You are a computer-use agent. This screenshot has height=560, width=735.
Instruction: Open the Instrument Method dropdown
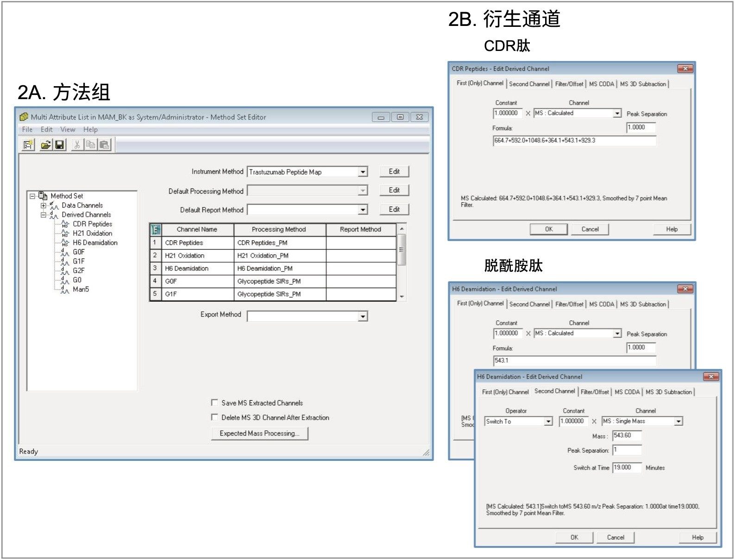(363, 172)
